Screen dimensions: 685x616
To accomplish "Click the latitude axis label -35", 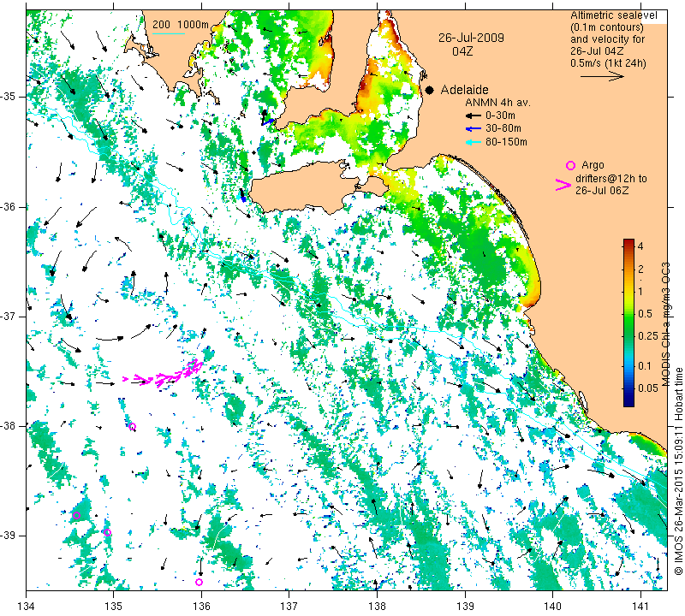I will [x=8, y=97].
